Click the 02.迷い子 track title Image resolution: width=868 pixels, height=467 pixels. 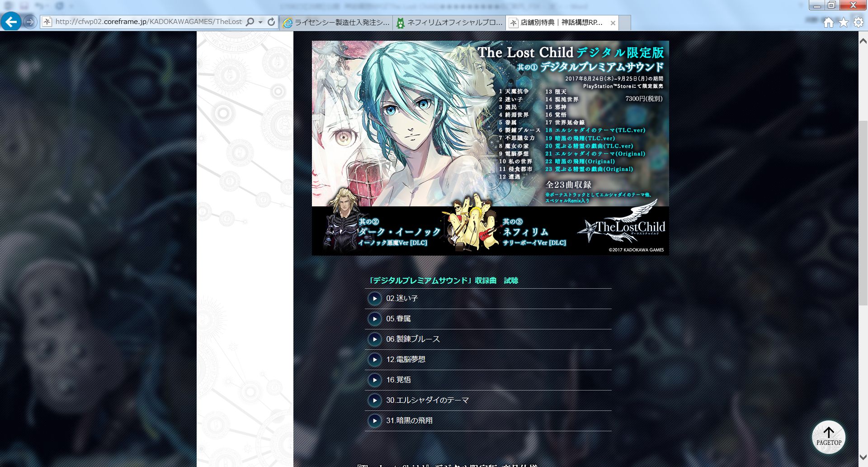(402, 299)
